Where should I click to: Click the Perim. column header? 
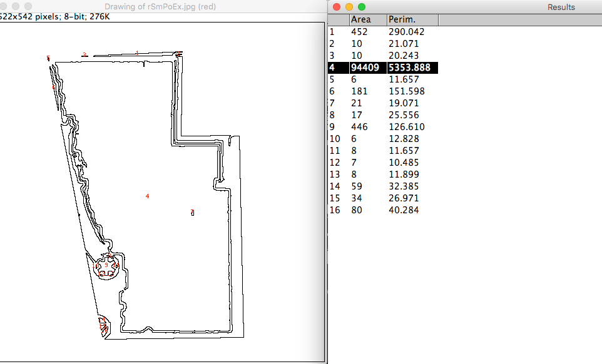point(412,19)
